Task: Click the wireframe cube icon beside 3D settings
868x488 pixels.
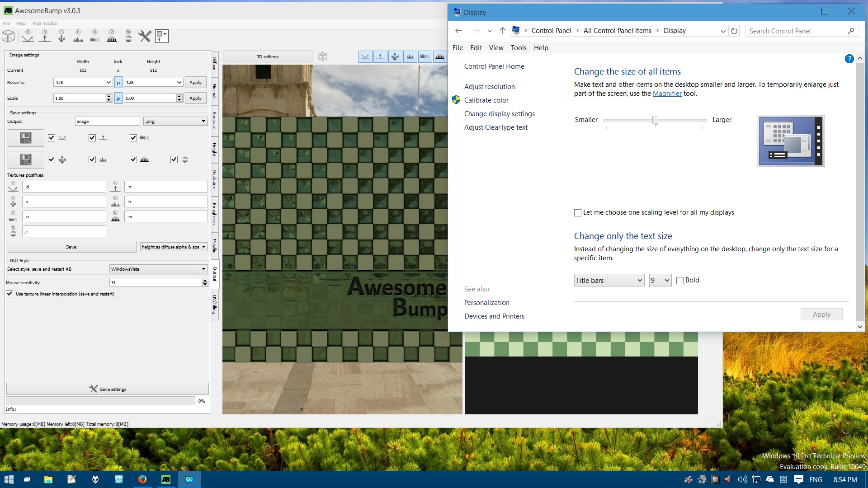Action: point(322,56)
